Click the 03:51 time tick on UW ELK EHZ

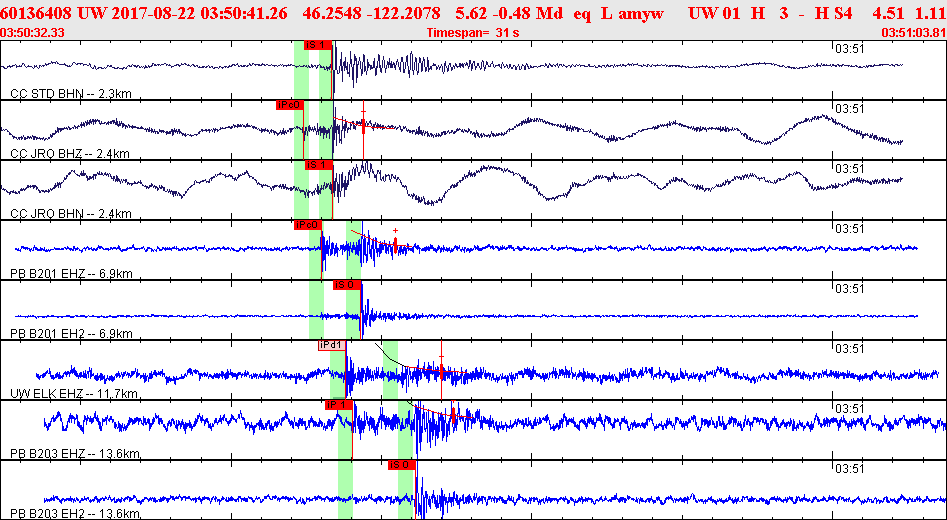849,348
